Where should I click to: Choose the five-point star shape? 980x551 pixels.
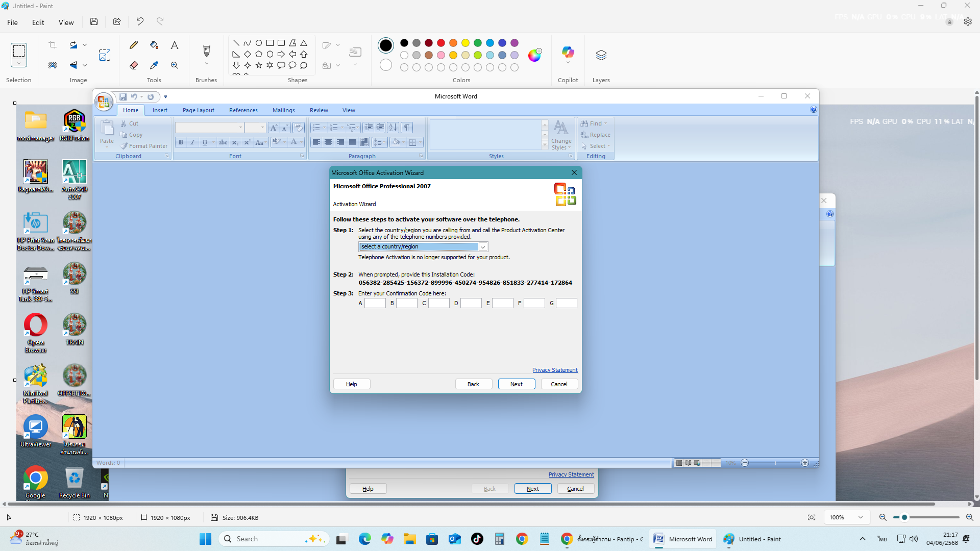click(x=259, y=65)
